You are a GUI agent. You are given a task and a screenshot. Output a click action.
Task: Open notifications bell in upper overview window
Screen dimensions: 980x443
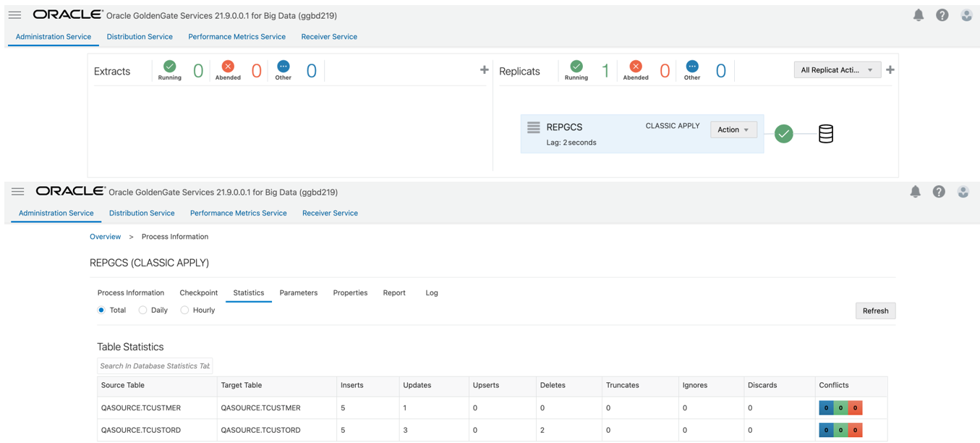click(919, 14)
